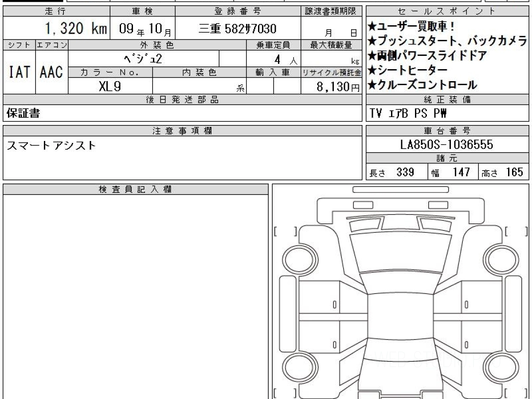Image resolution: width=532 pixels, height=399 pixels.
Task: Click the 外装色 header
Action: click(x=157, y=45)
